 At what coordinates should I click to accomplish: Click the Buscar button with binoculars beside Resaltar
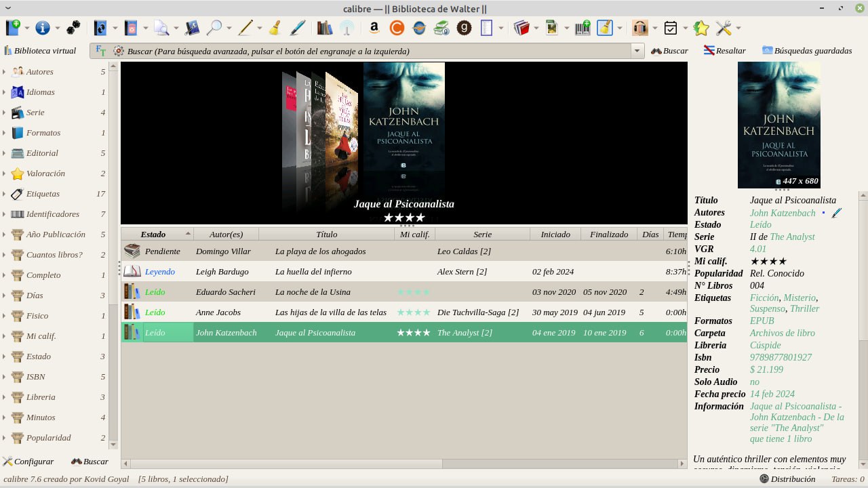(669, 51)
